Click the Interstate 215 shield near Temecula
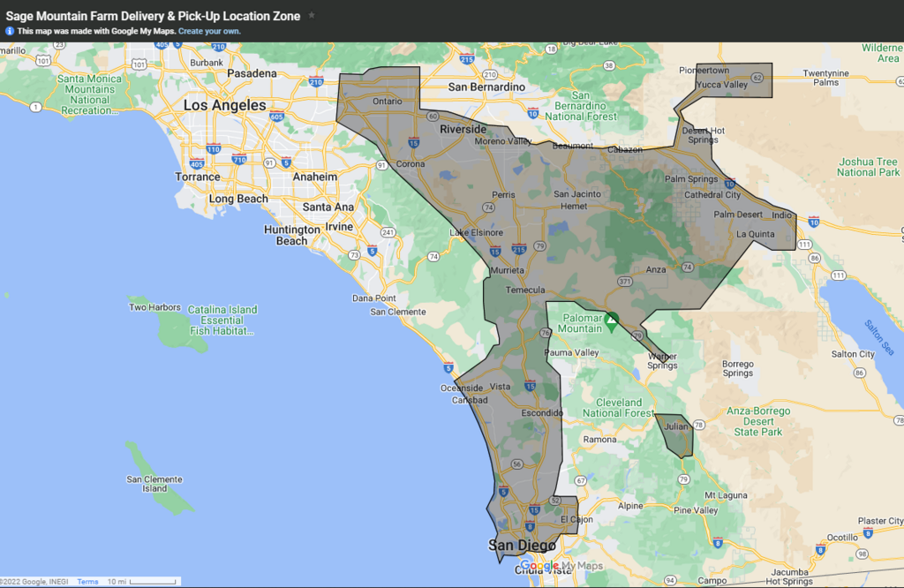Viewport: 904px width, 588px height. click(x=519, y=248)
